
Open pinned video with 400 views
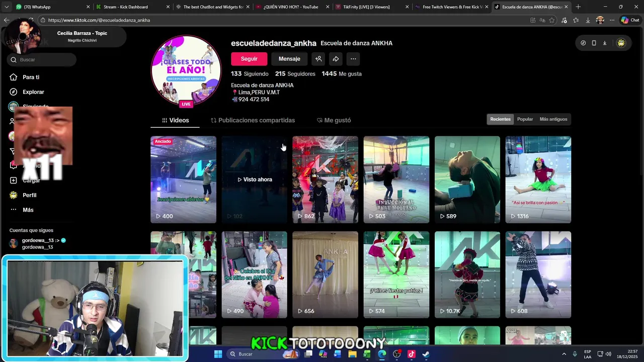click(183, 179)
